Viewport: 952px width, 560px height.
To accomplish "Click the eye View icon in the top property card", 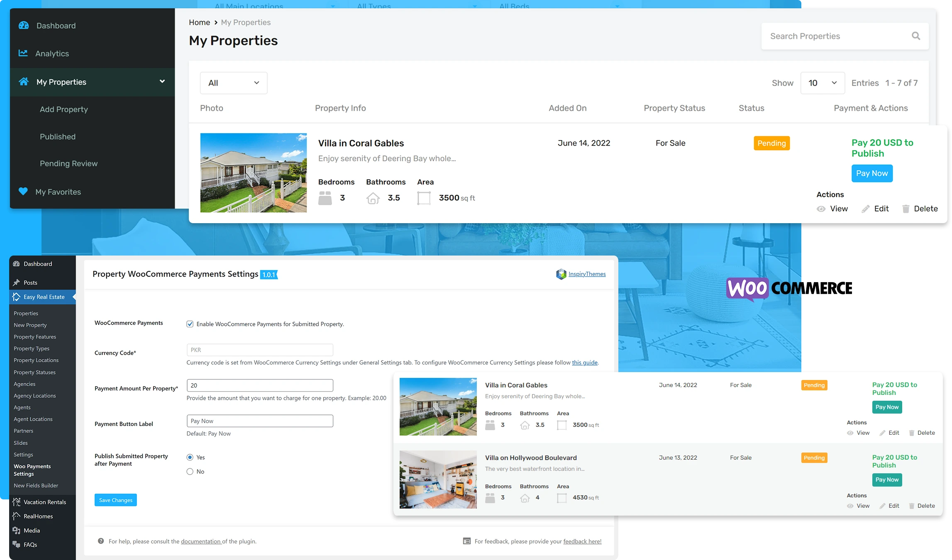I will pyautogui.click(x=821, y=209).
